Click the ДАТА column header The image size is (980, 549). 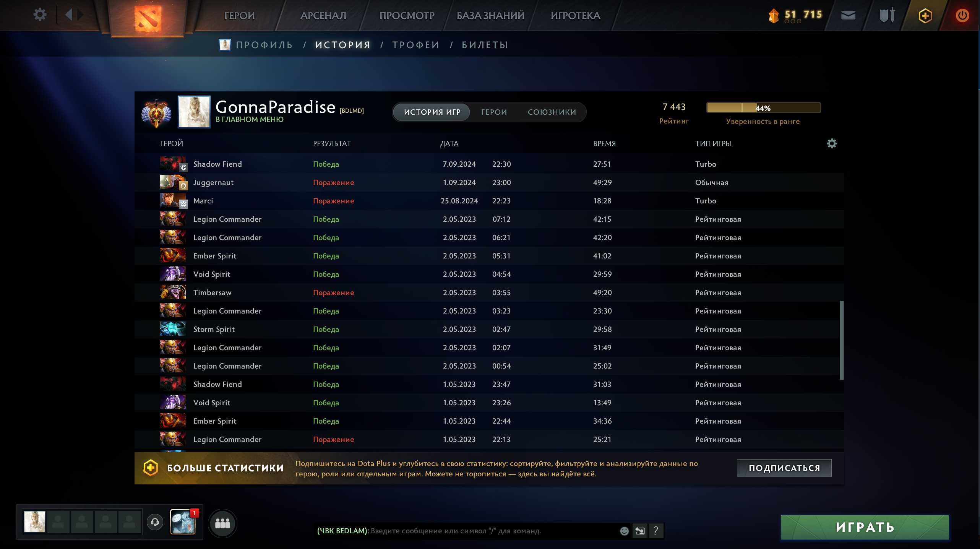coord(449,143)
